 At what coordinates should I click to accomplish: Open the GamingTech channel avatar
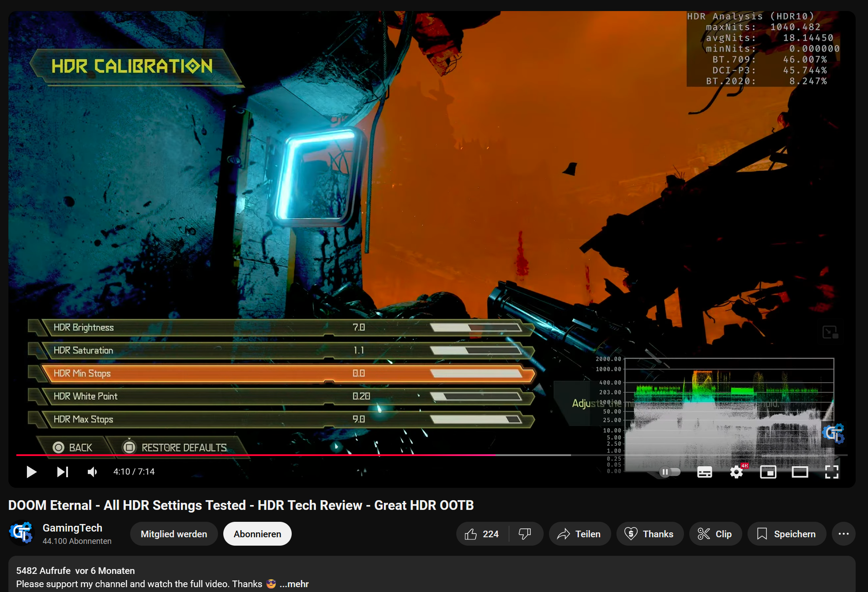tap(22, 533)
